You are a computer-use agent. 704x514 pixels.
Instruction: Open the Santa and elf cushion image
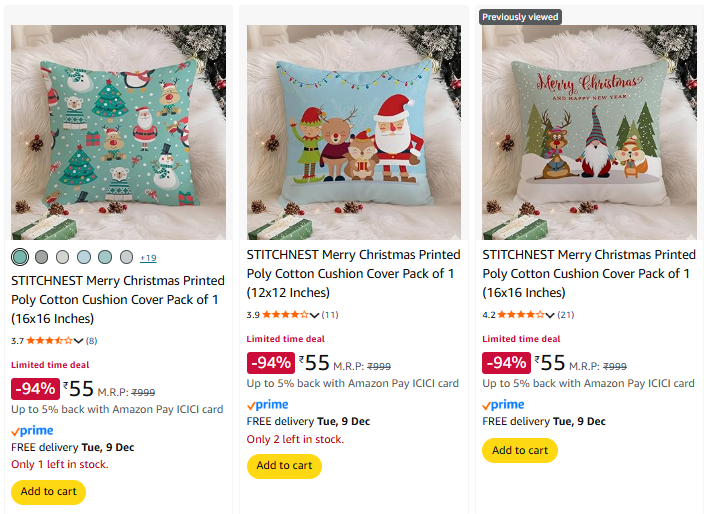[354, 132]
